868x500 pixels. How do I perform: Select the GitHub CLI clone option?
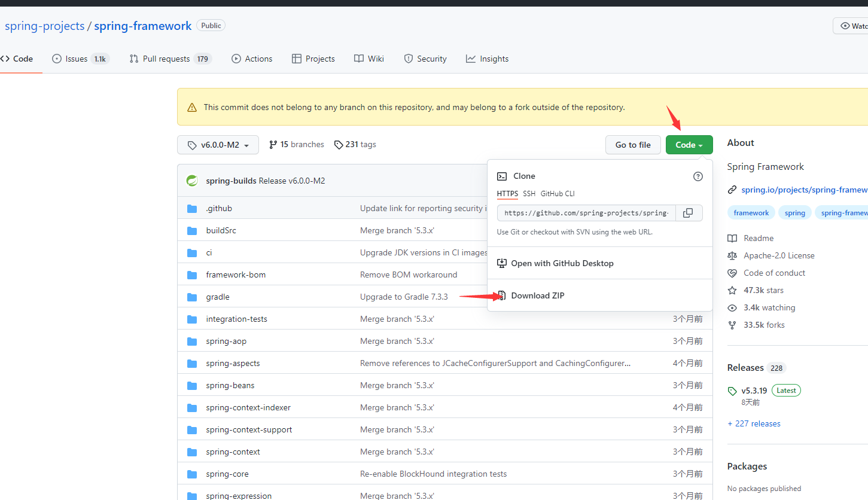tap(558, 194)
